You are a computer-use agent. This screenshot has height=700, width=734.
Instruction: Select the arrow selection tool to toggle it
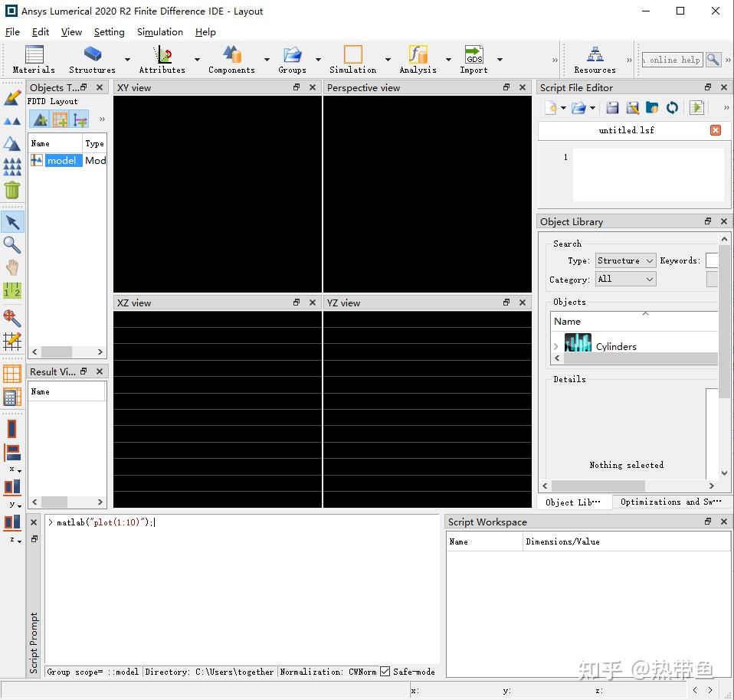[11, 221]
